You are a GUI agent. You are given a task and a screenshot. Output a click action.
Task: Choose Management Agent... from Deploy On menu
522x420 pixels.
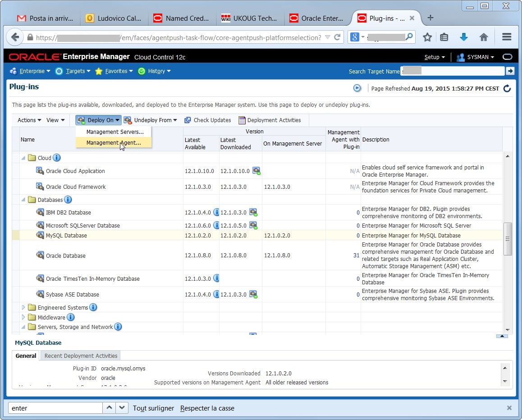[x=114, y=142]
